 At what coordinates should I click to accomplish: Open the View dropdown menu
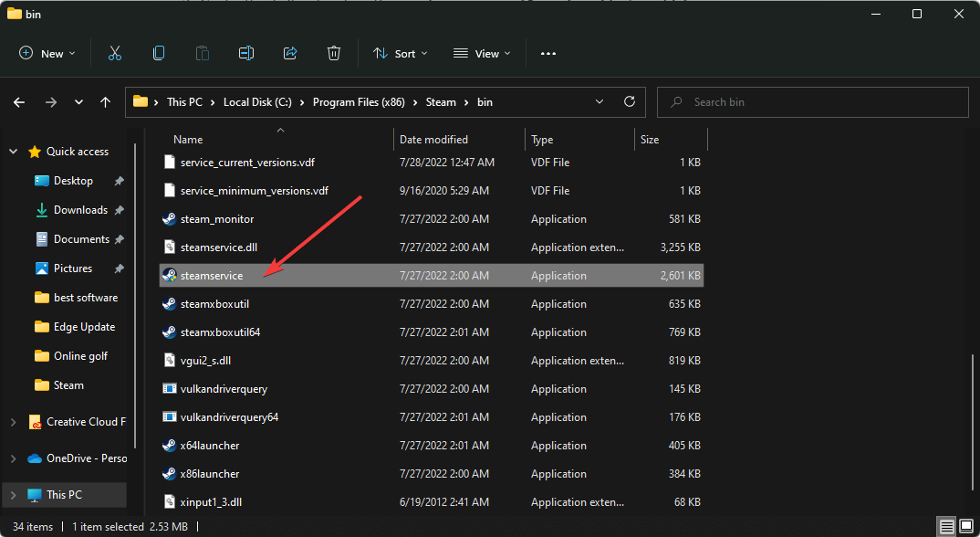(482, 53)
